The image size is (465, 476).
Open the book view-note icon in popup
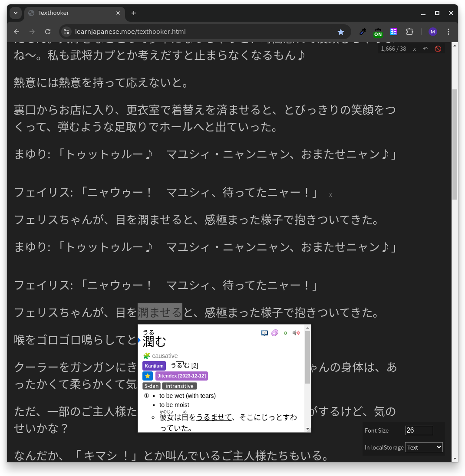click(x=264, y=333)
